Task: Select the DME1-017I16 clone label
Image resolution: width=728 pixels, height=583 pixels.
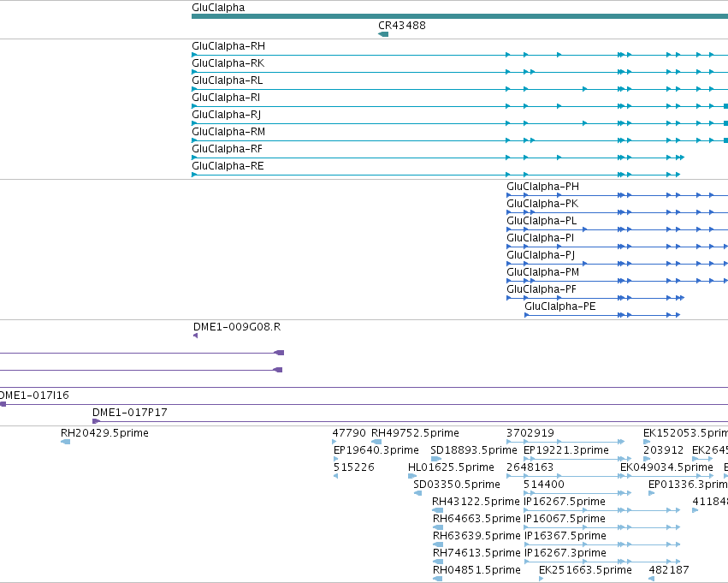Action: (34, 396)
